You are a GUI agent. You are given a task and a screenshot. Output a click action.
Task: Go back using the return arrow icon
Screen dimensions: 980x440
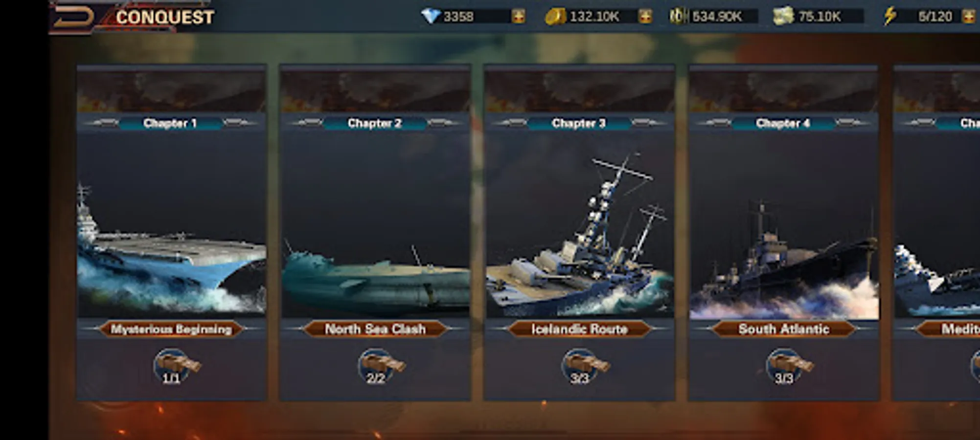(x=73, y=18)
